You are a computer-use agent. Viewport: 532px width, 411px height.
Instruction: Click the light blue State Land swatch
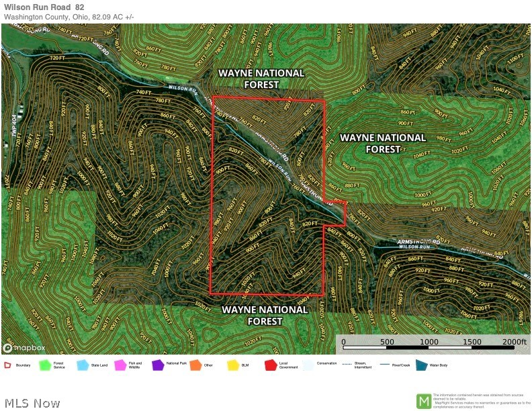83,365
